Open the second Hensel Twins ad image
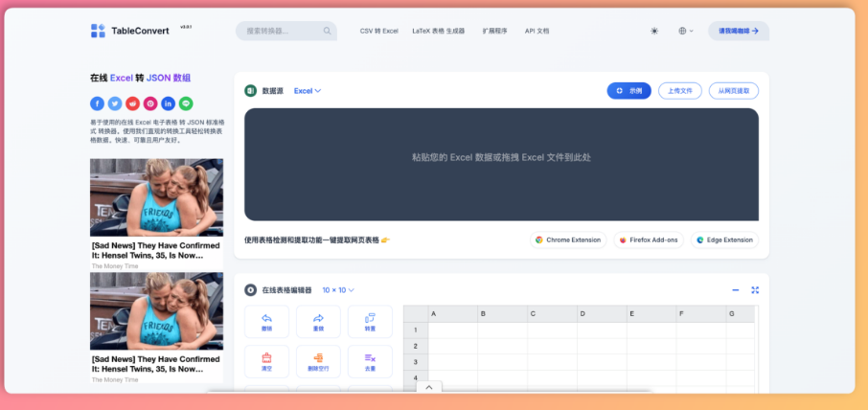The height and width of the screenshot is (410, 868). [x=157, y=311]
